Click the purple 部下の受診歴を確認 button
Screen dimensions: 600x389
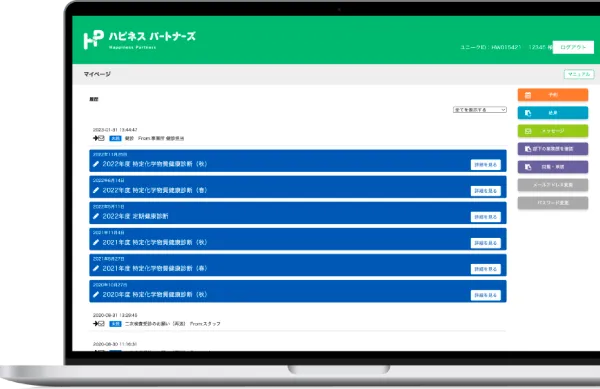coord(553,149)
